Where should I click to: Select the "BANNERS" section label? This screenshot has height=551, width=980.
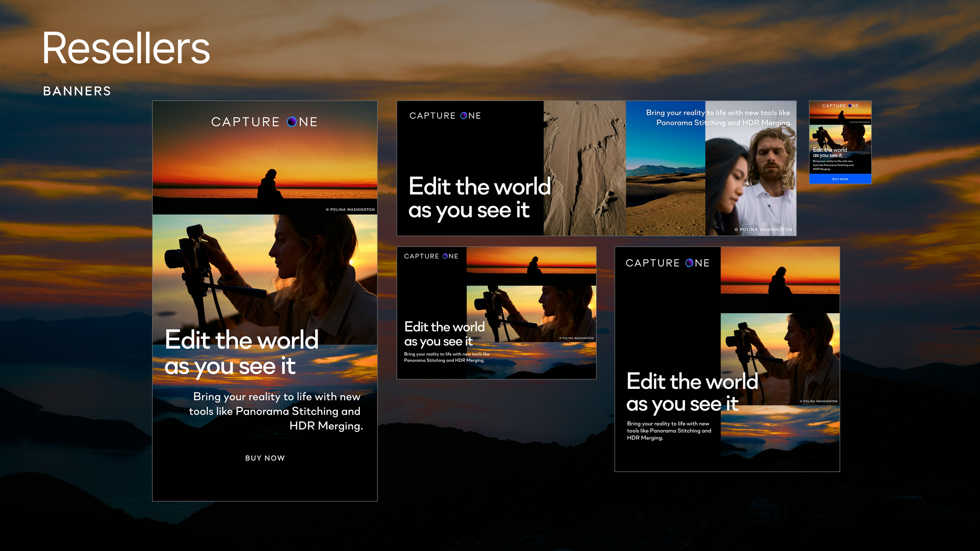[77, 91]
